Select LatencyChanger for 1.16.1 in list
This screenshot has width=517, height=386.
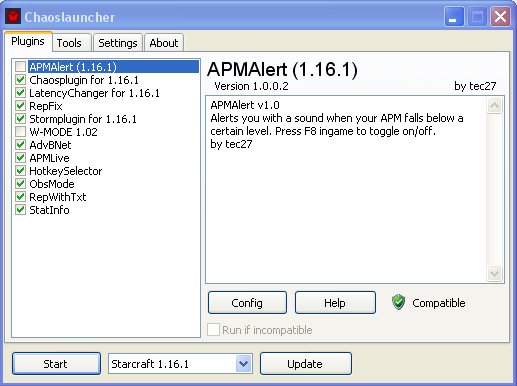click(x=94, y=93)
